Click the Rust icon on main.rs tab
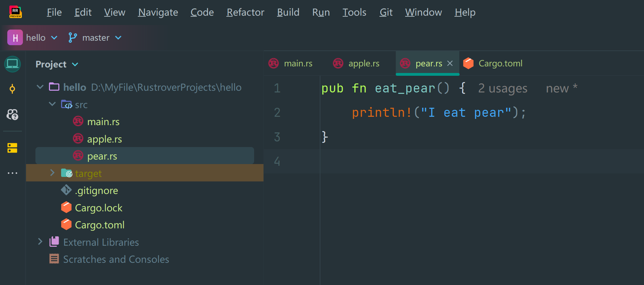Image resolution: width=644 pixels, height=285 pixels. click(274, 63)
